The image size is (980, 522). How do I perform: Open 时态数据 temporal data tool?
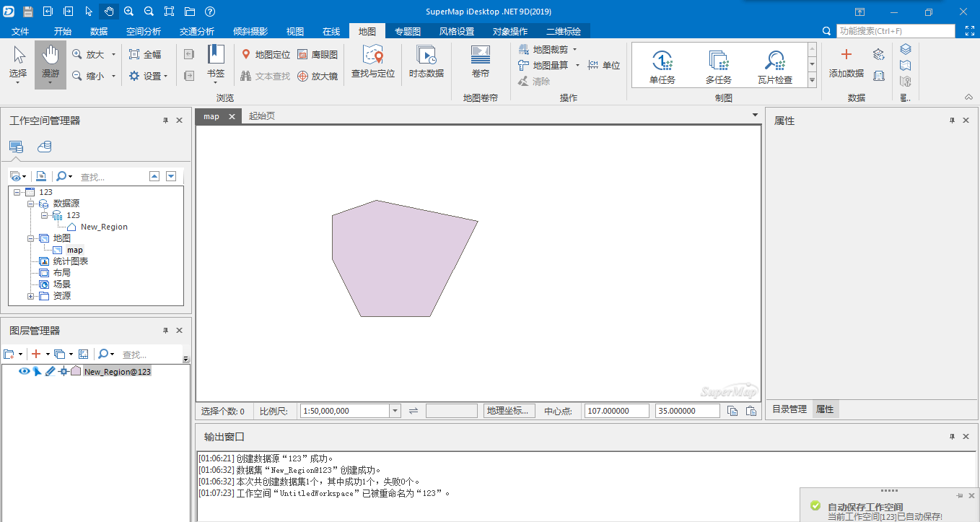(426, 64)
